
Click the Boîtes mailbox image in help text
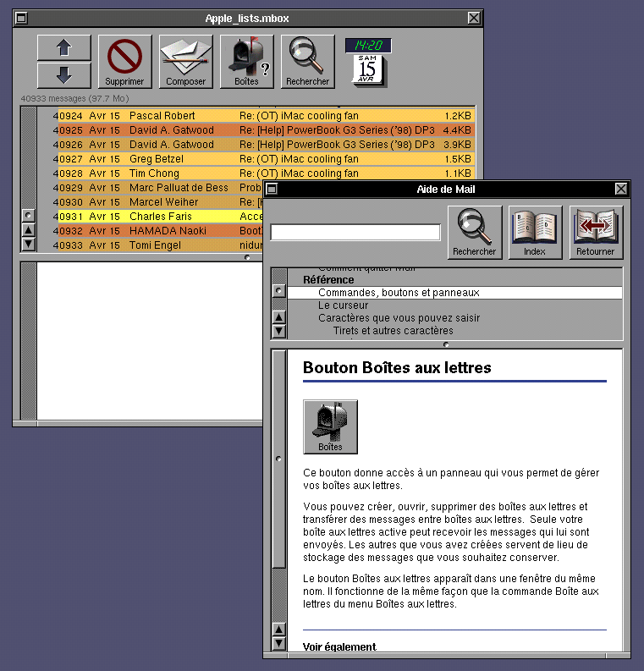coord(330,426)
